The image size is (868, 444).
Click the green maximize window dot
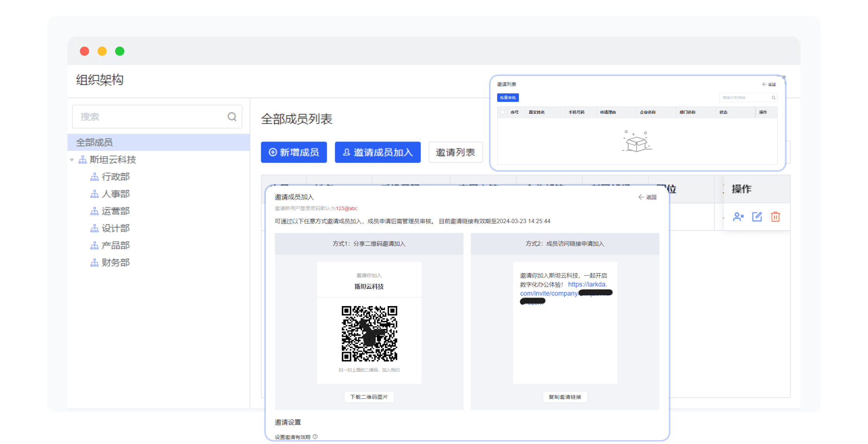click(120, 51)
